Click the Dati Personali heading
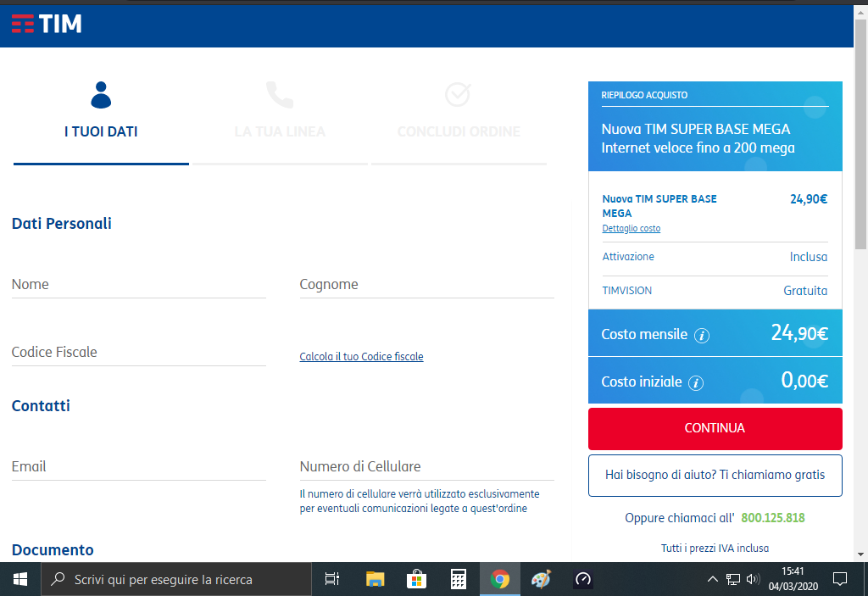 click(61, 224)
